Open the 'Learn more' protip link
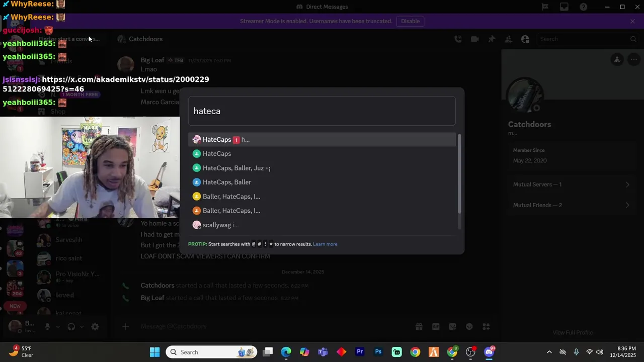The height and width of the screenshot is (362, 644). point(325,244)
